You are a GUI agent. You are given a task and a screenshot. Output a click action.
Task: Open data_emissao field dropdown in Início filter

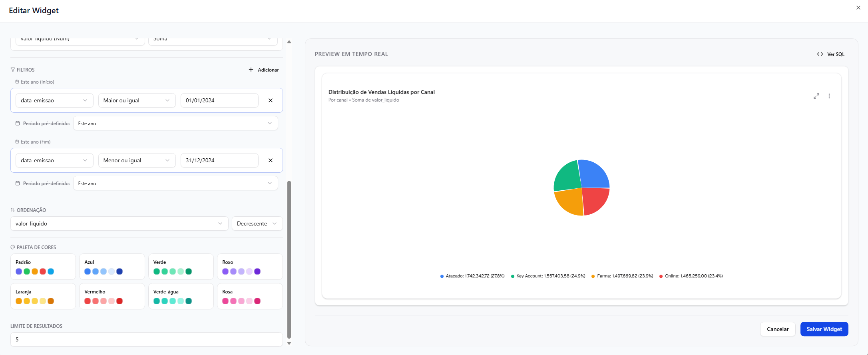(x=54, y=100)
